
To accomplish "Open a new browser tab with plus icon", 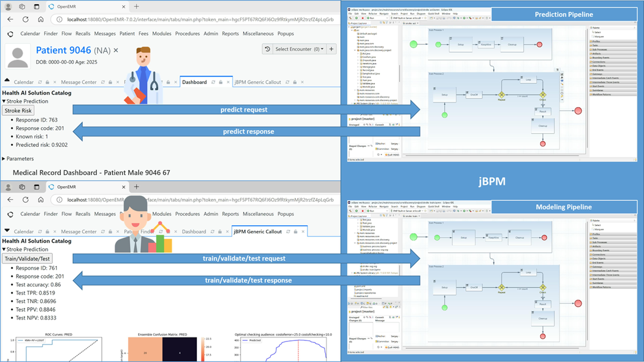I will pyautogui.click(x=137, y=7).
